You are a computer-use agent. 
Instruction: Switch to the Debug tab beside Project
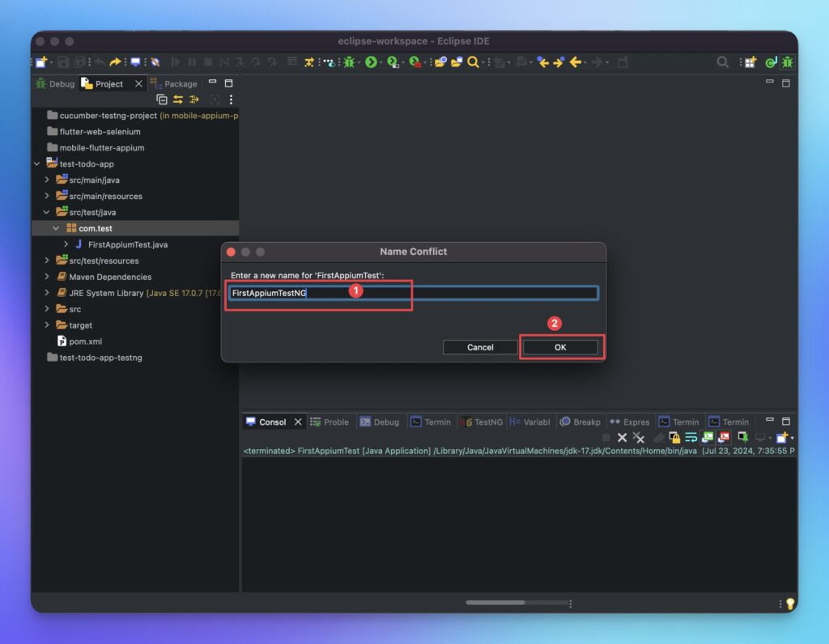(56, 83)
